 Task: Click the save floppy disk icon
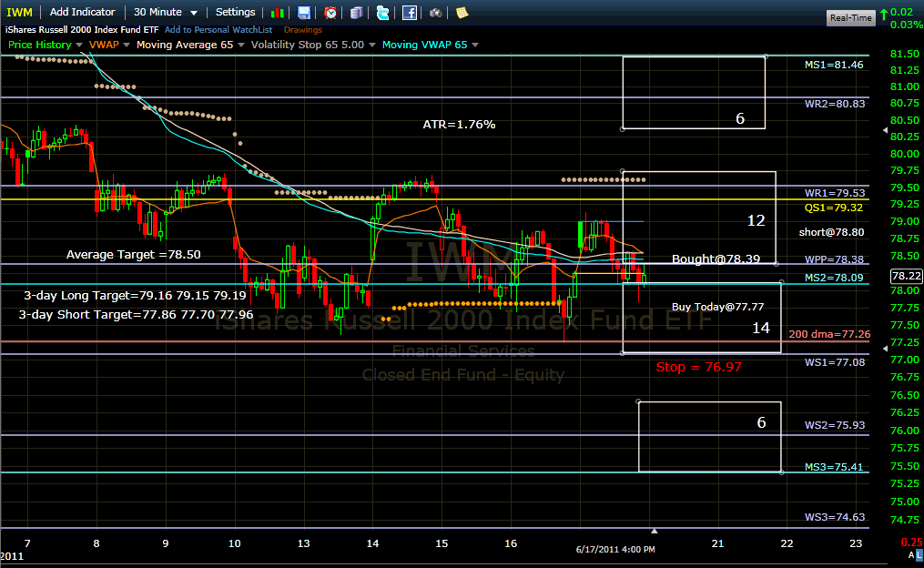304,13
